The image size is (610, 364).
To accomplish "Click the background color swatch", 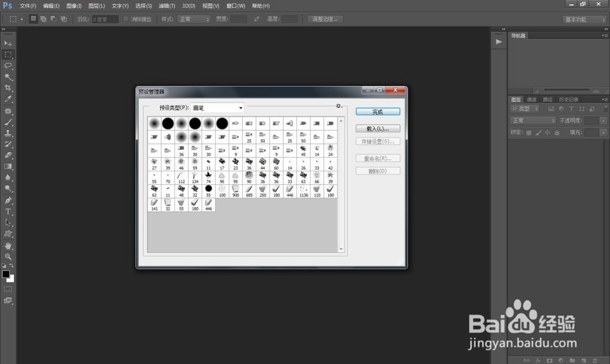I will 12,279.
